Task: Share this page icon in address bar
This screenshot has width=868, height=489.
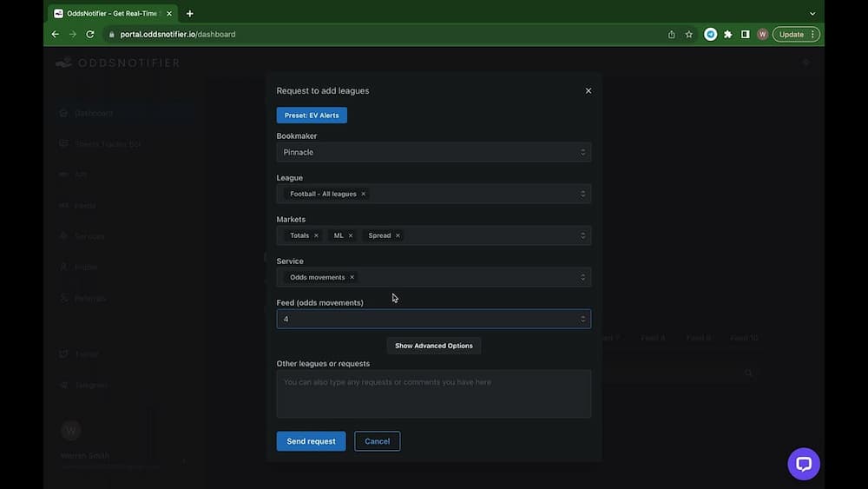Action: pos(672,35)
